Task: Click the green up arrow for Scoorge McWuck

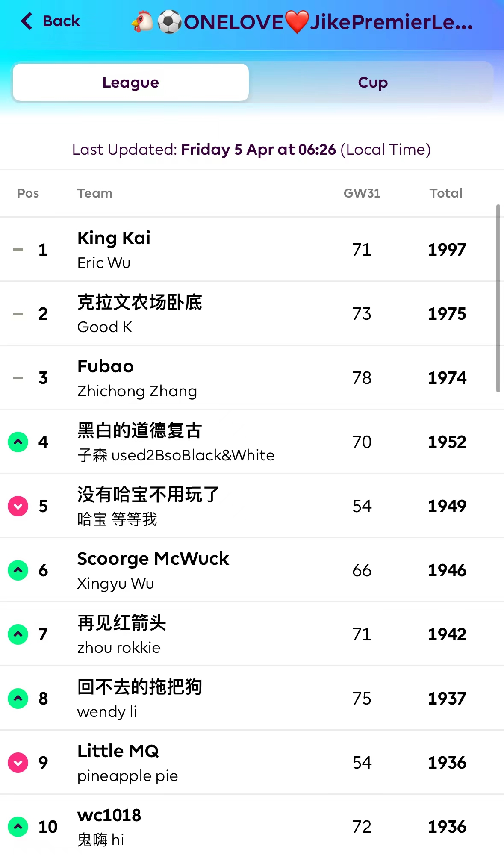Action: (x=18, y=570)
